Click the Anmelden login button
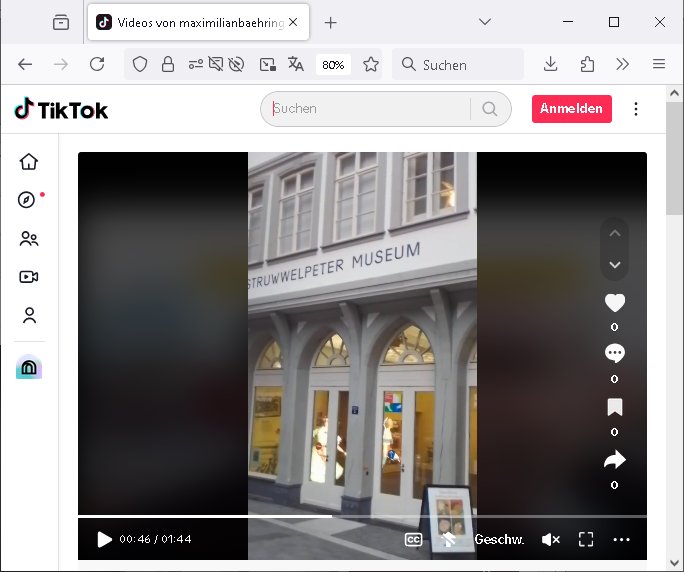The height and width of the screenshot is (572, 684). click(571, 109)
